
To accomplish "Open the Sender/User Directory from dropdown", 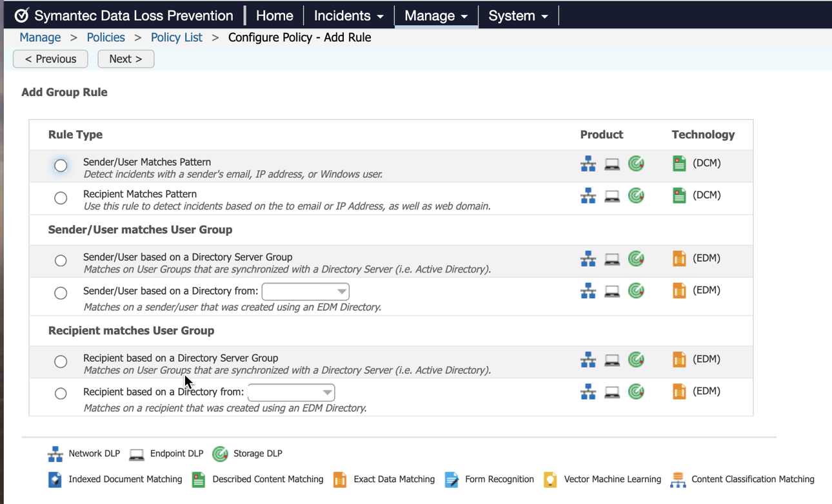I will (305, 291).
